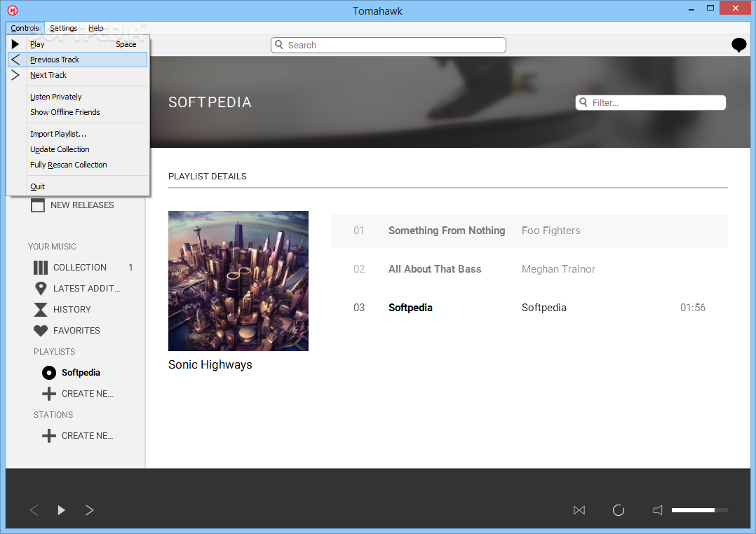Select track 03 Softpedia
The width and height of the screenshot is (756, 534).
[410, 308]
